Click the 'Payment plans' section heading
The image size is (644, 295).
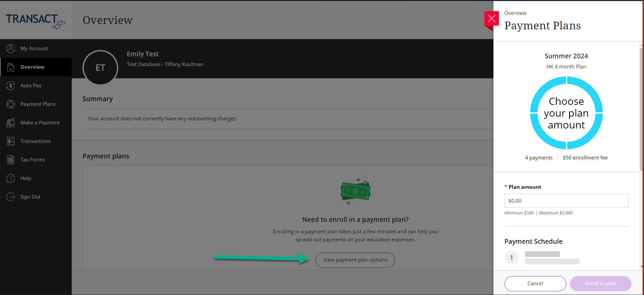click(x=106, y=156)
